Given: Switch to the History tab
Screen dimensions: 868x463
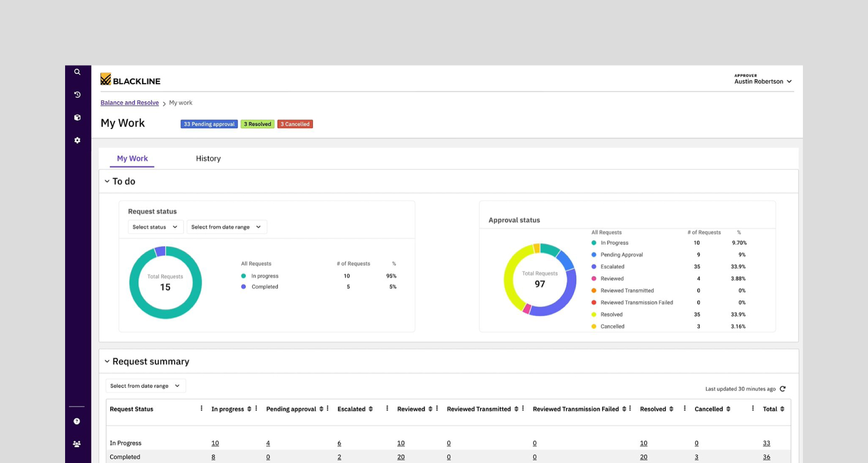Looking at the screenshot, I should (208, 158).
